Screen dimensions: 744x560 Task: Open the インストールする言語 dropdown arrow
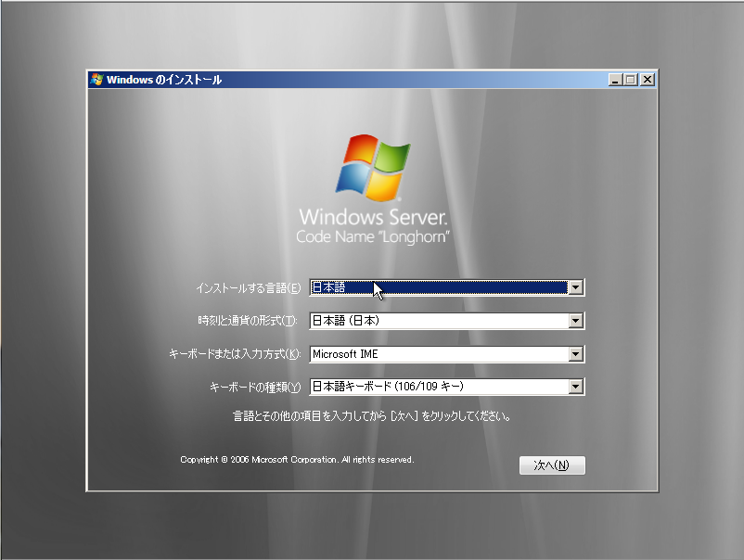(575, 287)
